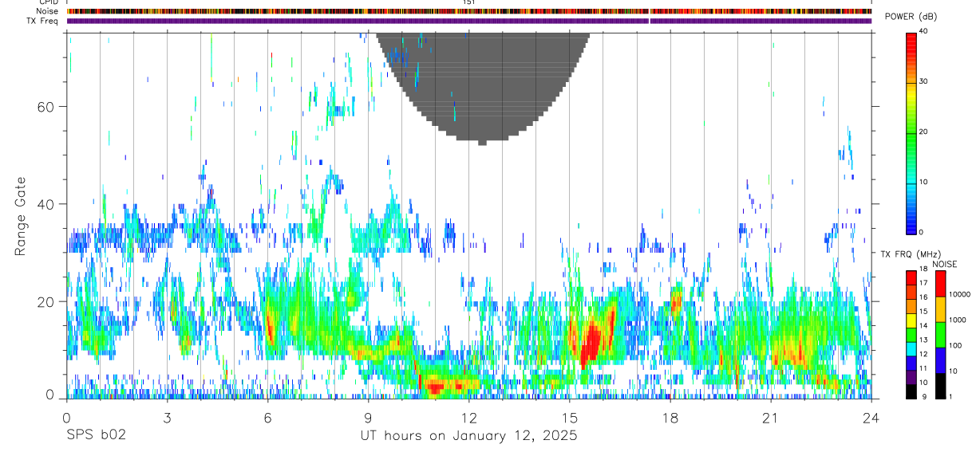Viewport: 980px width, 452px height.
Task: Click x-axis hour tick label '18'
Action: click(670, 418)
